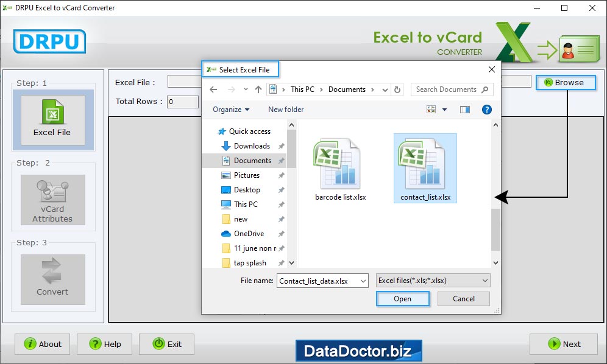Click the file list scroll down arrow
Screen dimensions: 607x364
(x=495, y=263)
